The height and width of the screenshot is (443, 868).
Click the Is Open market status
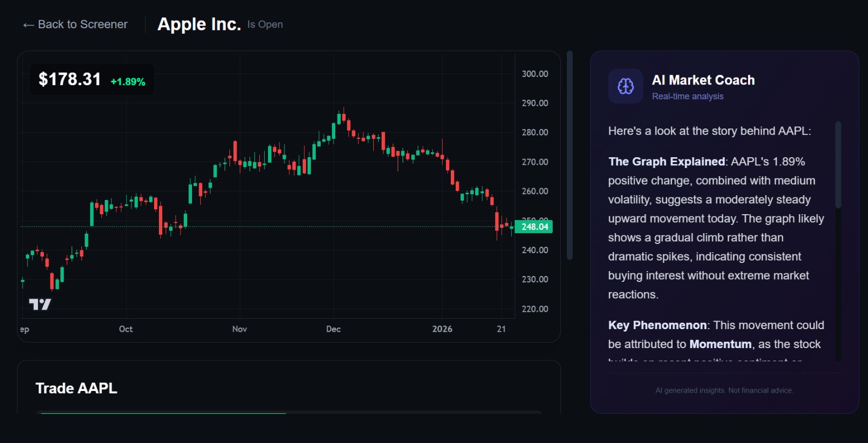[x=265, y=24]
